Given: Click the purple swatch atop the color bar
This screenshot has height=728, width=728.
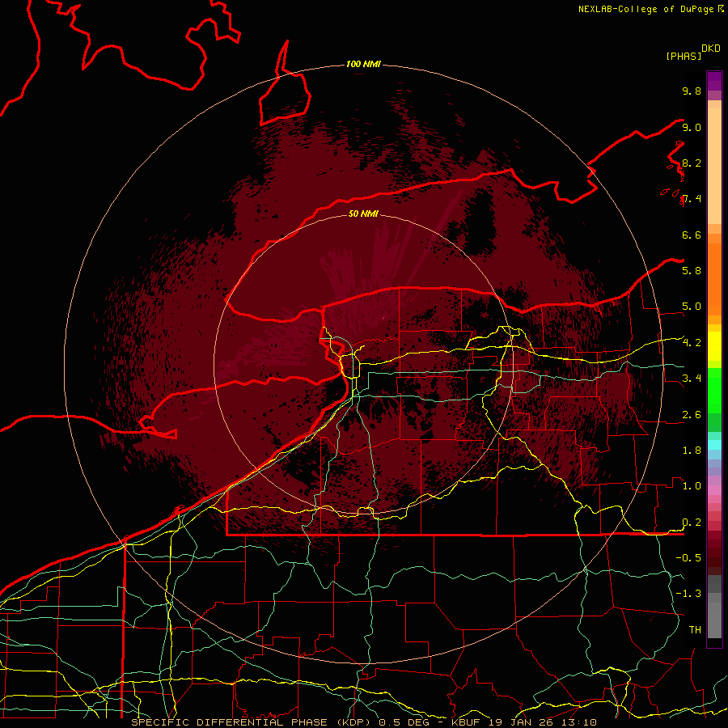Looking at the screenshot, I should 714,81.
